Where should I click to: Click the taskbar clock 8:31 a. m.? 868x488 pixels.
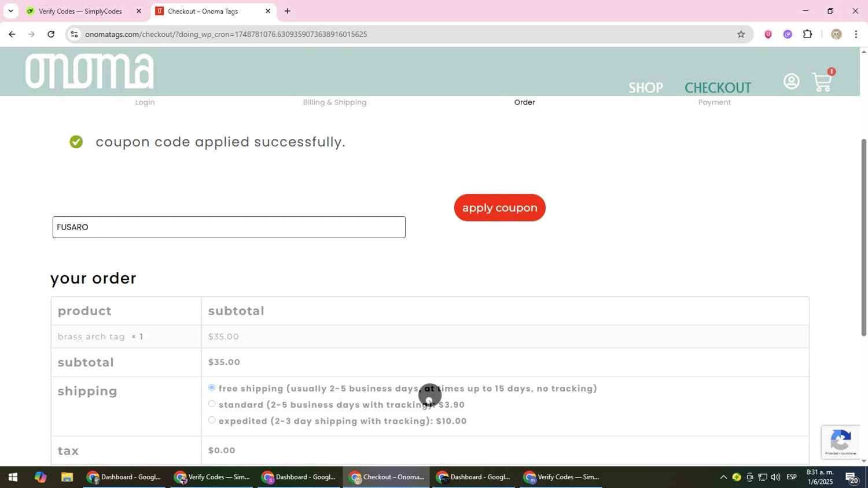[x=819, y=478]
